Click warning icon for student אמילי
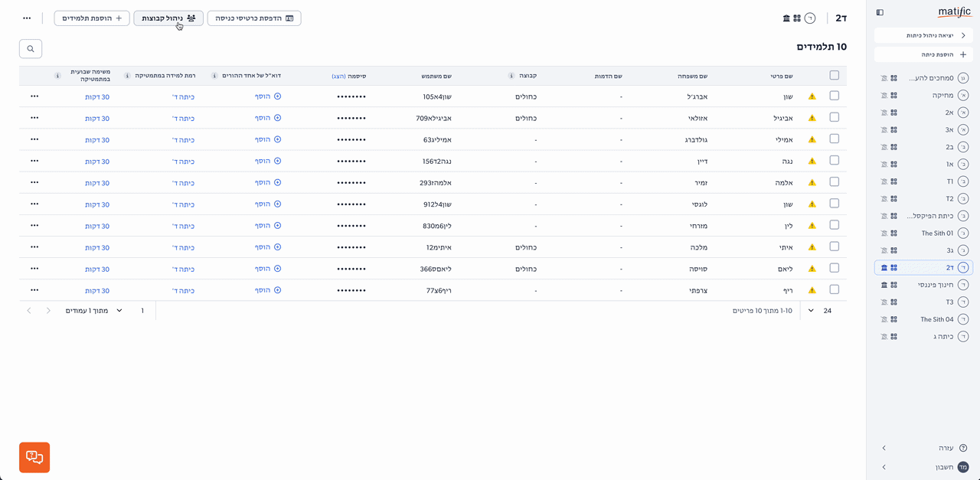The height and width of the screenshot is (480, 980). click(812, 140)
